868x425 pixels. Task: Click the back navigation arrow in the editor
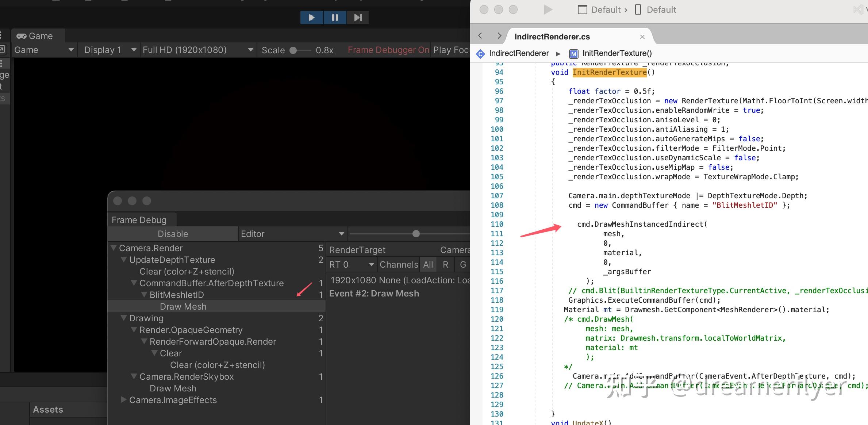point(480,35)
